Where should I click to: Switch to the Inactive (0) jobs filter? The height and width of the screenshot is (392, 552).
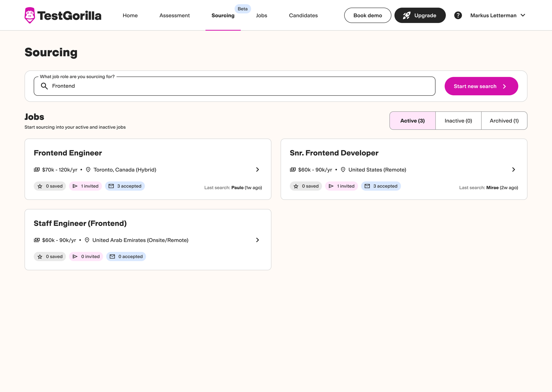[x=458, y=121]
